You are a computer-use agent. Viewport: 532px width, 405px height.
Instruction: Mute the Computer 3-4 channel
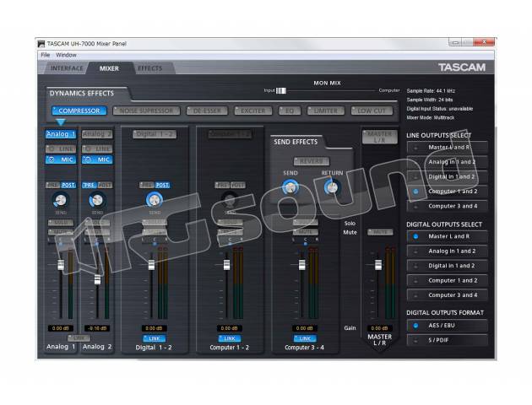pos(306,232)
